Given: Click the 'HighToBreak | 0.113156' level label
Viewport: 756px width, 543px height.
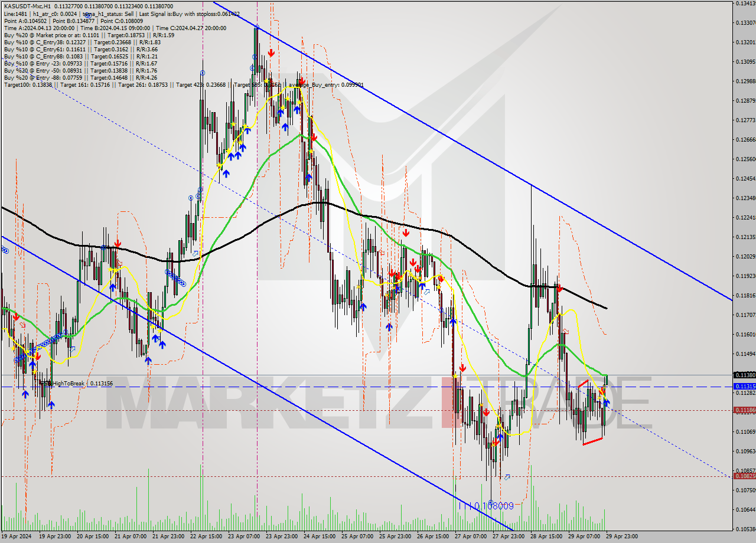Looking at the screenshot, I should click(76, 384).
